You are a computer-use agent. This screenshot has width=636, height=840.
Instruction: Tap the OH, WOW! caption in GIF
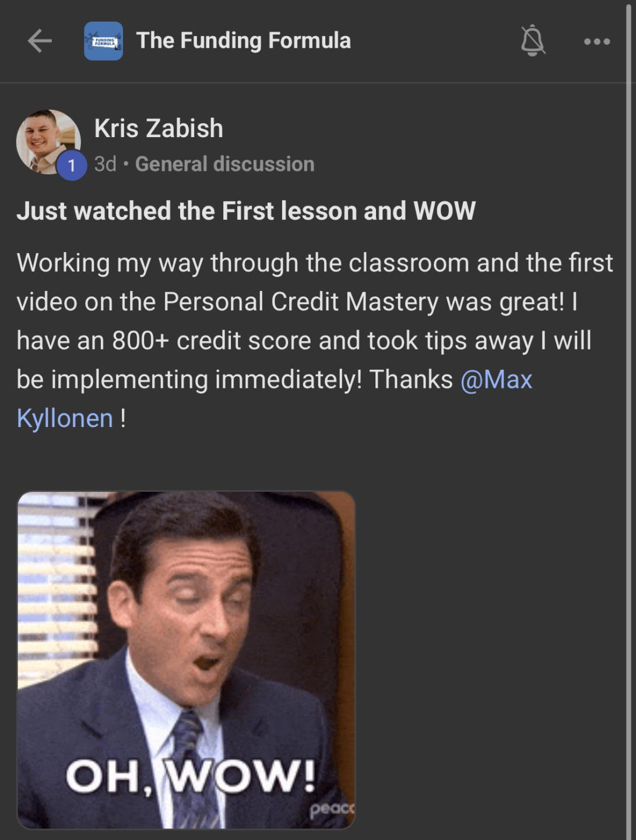191,776
